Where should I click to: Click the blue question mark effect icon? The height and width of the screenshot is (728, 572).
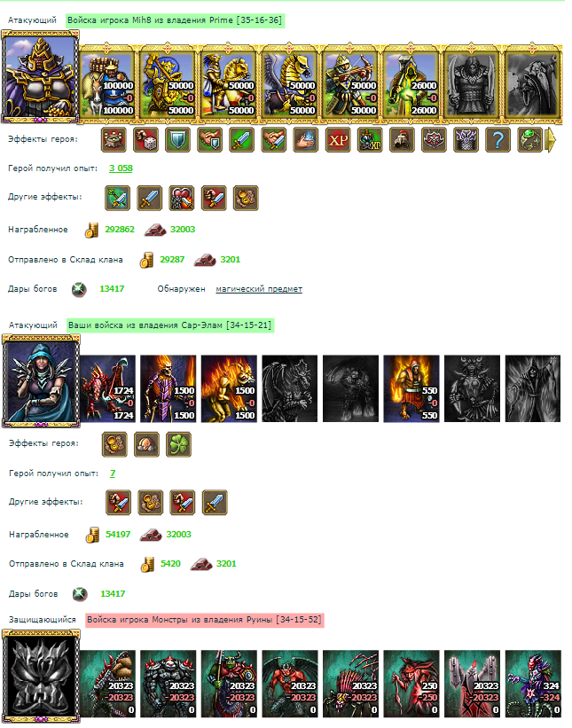(498, 140)
